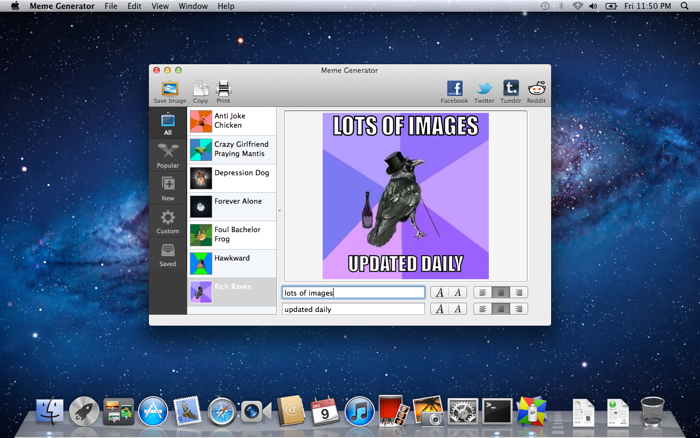Open the Edit menu
Screen dimensions: 700x438
(134, 6)
